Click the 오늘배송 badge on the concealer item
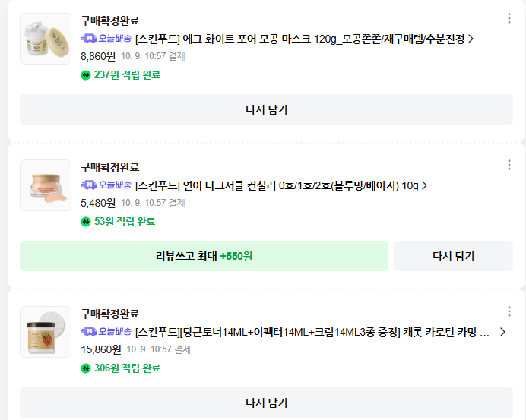 click(106, 185)
